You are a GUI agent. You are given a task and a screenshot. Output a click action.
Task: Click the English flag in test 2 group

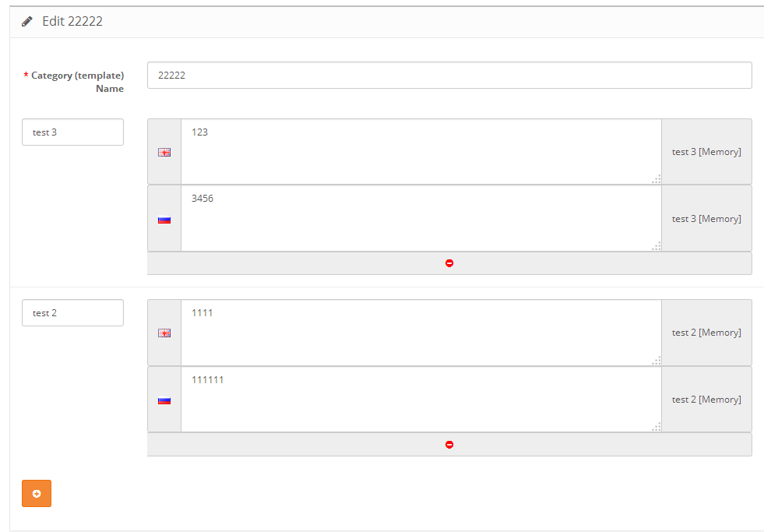coord(164,333)
